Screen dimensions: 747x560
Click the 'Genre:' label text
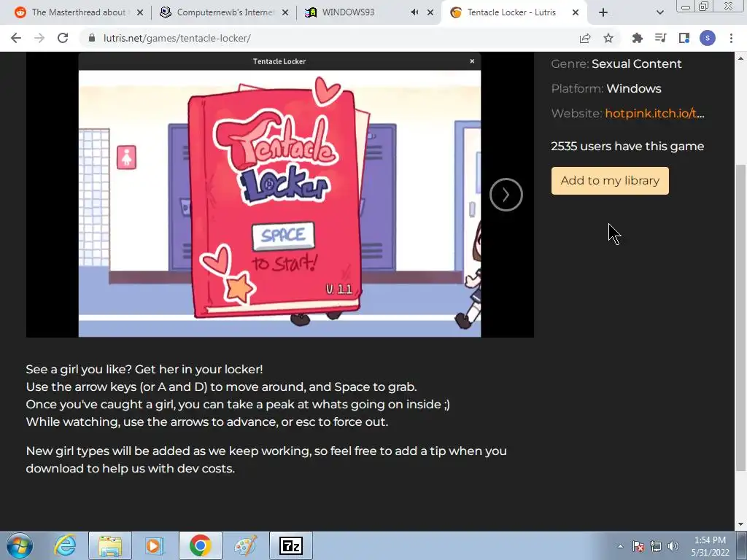(x=570, y=64)
